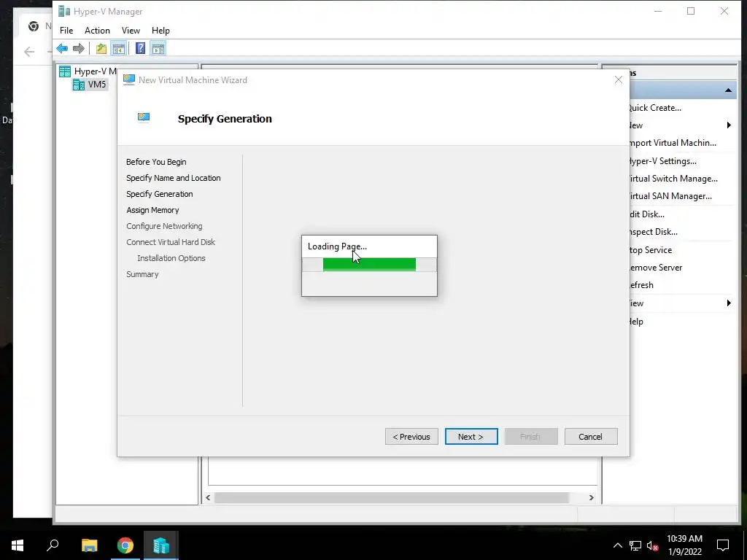Click Quick Create in Actions pane

point(654,108)
